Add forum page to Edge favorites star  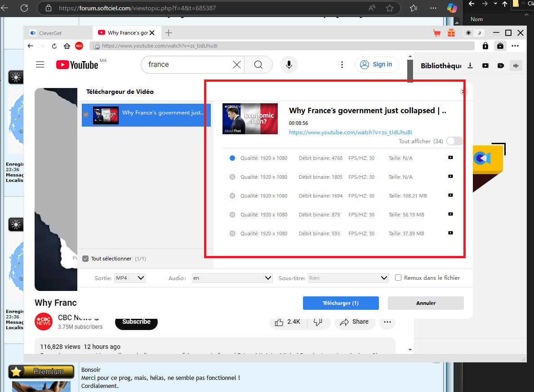(390, 8)
